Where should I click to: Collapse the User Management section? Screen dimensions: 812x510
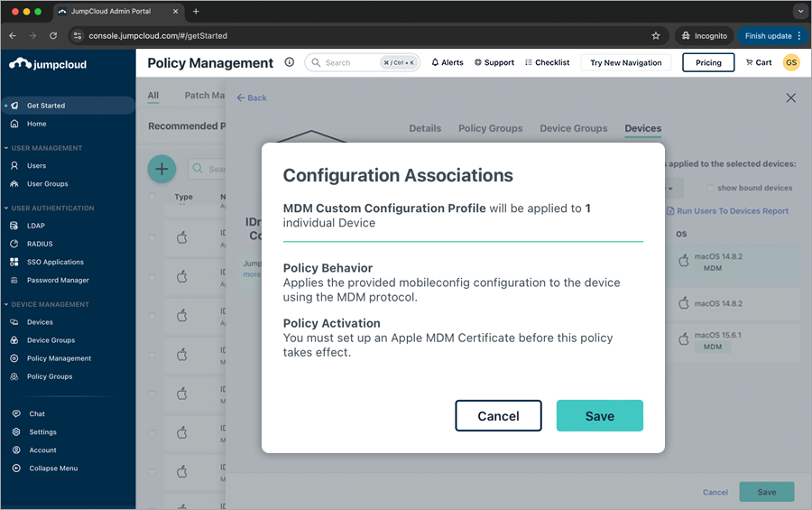point(46,148)
